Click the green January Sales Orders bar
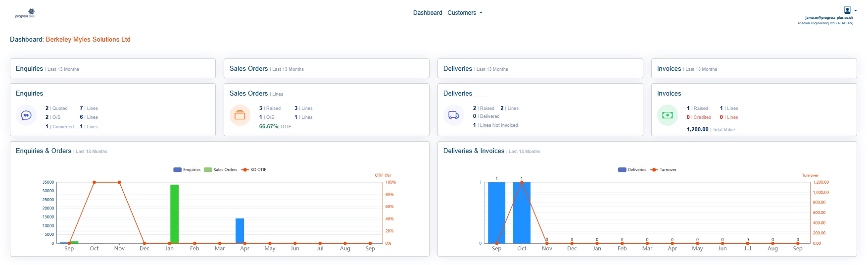This screenshot has width=868, height=265. click(x=174, y=214)
